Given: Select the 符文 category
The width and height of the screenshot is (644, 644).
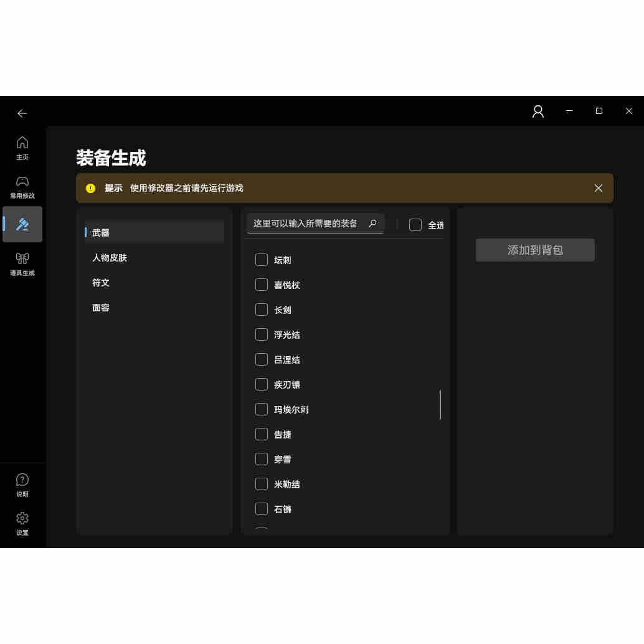Looking at the screenshot, I should [154, 283].
